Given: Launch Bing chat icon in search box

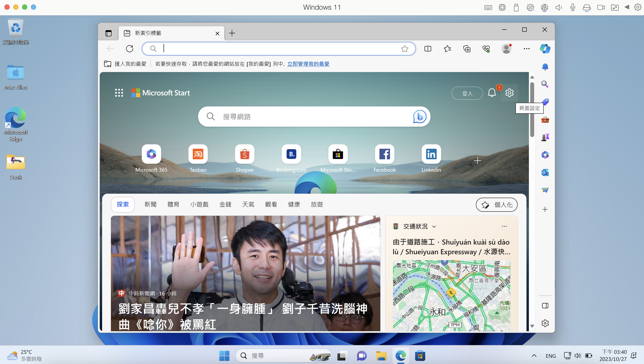Looking at the screenshot, I should click(x=420, y=117).
